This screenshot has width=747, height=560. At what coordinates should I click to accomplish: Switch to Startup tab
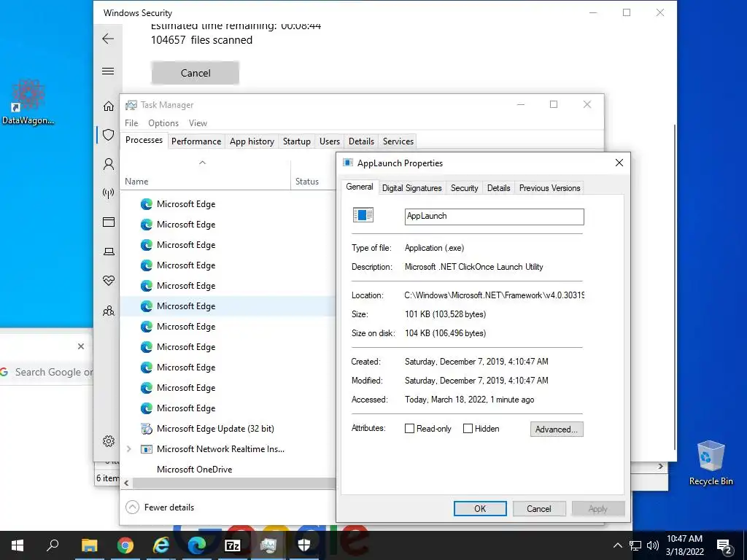tap(297, 141)
